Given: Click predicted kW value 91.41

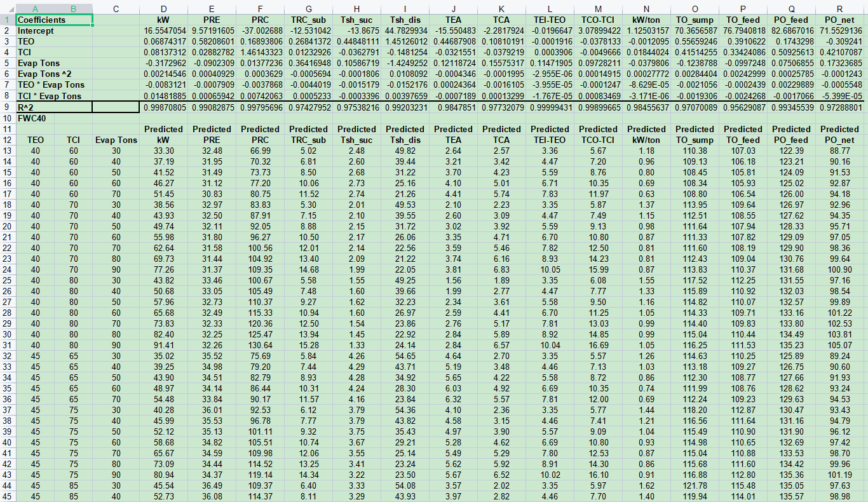Looking at the screenshot, I should 163,345.
